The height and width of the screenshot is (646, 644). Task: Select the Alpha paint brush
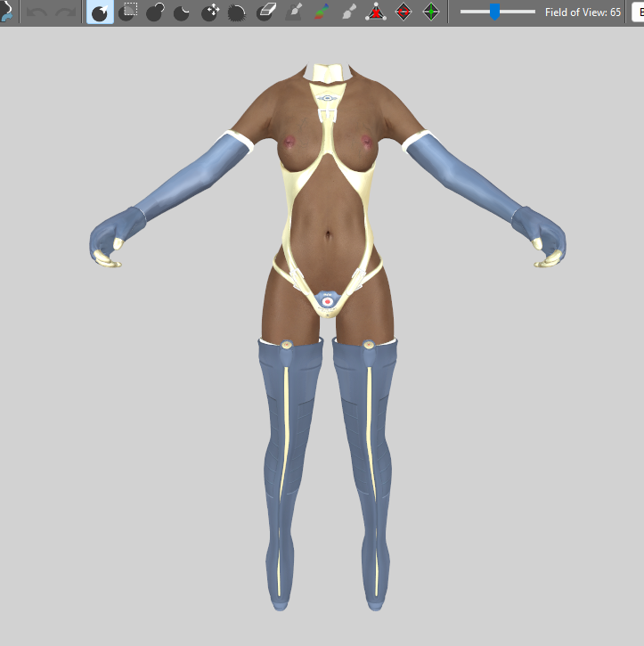349,12
